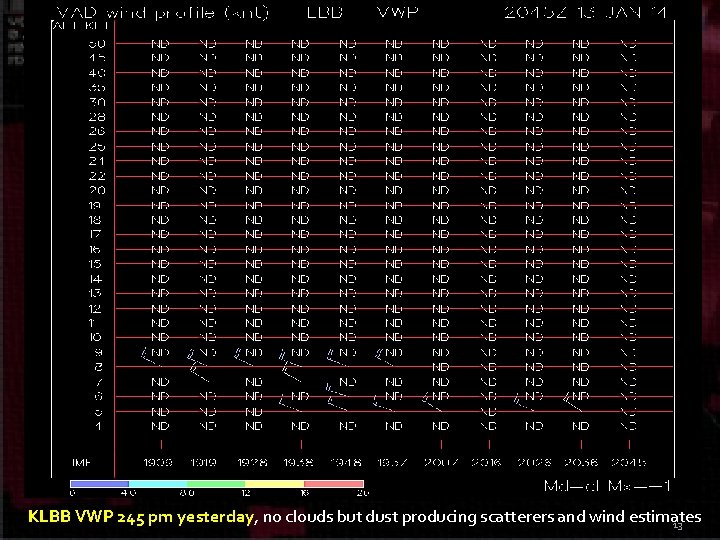Click wind barb at 5 kft, 2007 column
The width and height of the screenshot is (720, 540).
pyautogui.click(x=432, y=402)
